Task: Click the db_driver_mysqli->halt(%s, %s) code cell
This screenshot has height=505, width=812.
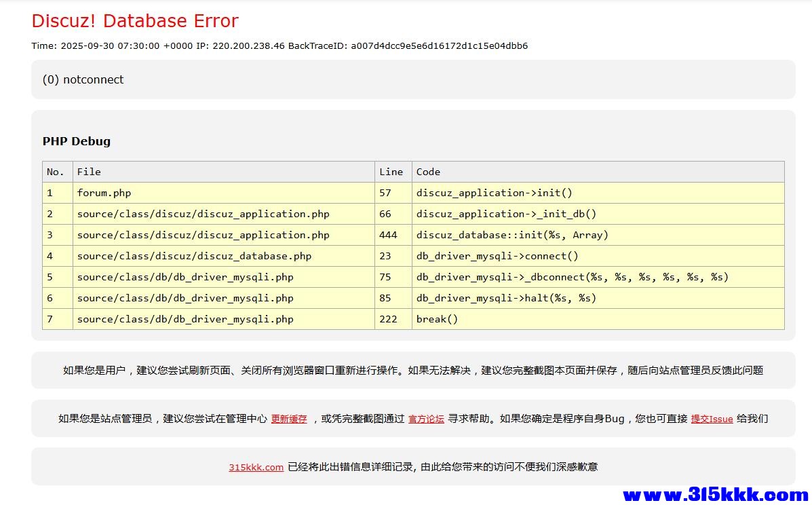Action: [506, 298]
